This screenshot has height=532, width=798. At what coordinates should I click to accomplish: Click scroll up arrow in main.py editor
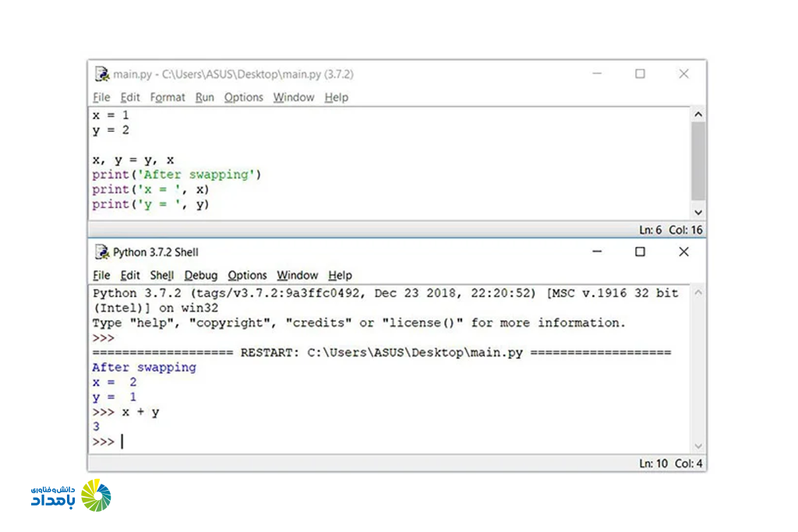tap(698, 115)
